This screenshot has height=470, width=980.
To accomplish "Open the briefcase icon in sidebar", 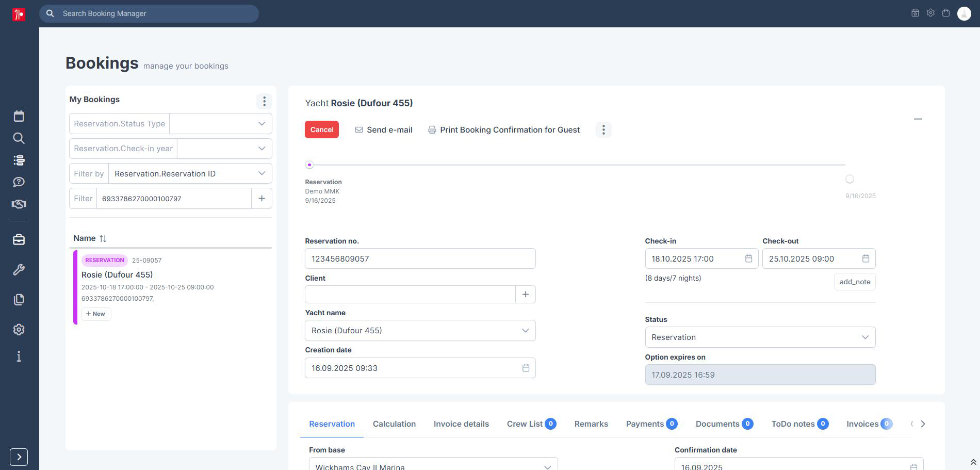I will (x=19, y=240).
